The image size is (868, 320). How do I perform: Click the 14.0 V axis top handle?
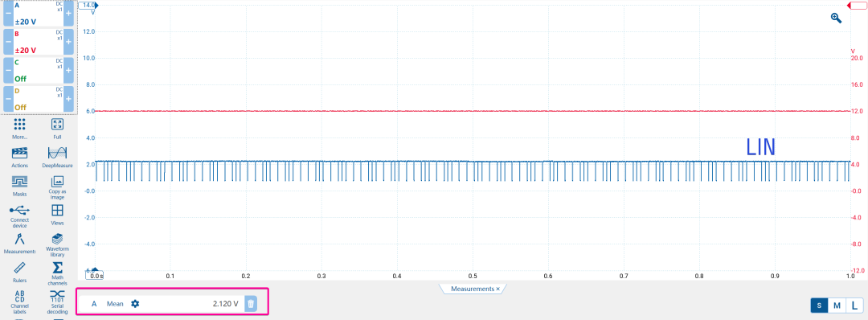88,5
